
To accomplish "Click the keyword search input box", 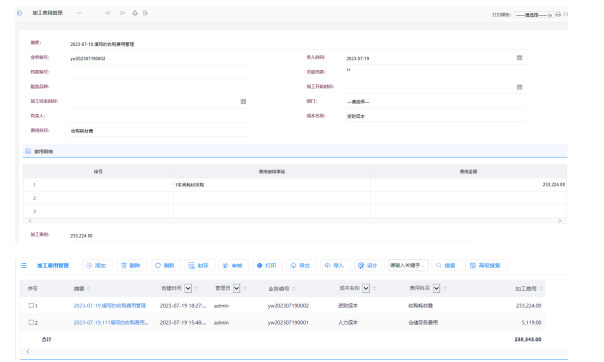I will [x=408, y=265].
